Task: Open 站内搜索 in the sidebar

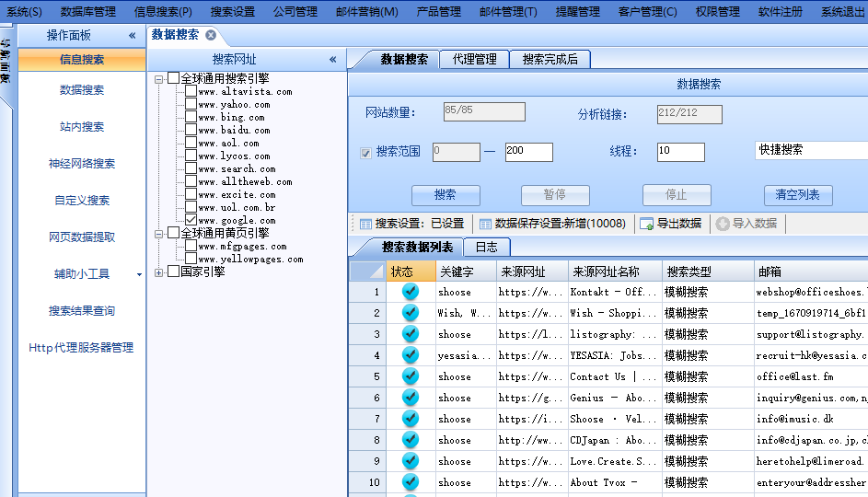Action: [82, 127]
